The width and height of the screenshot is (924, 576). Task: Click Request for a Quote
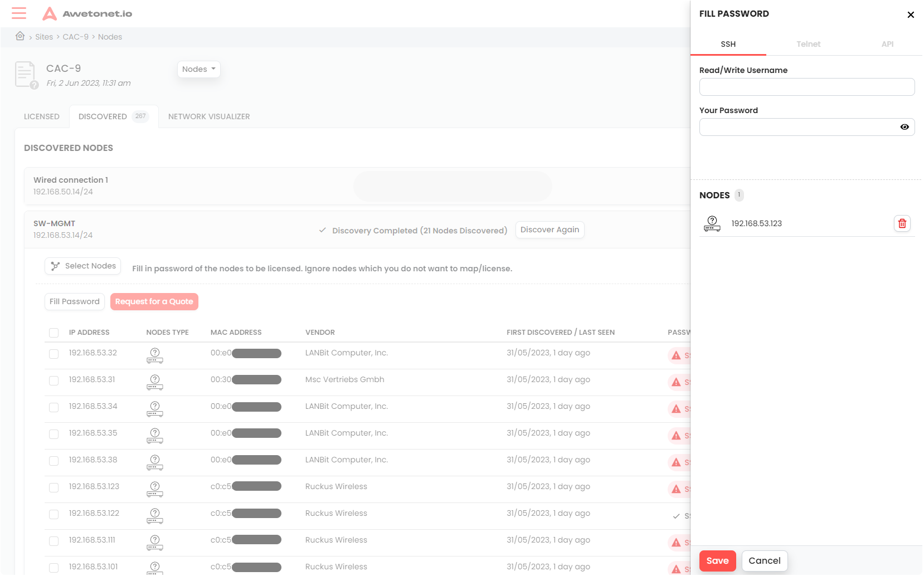click(154, 301)
